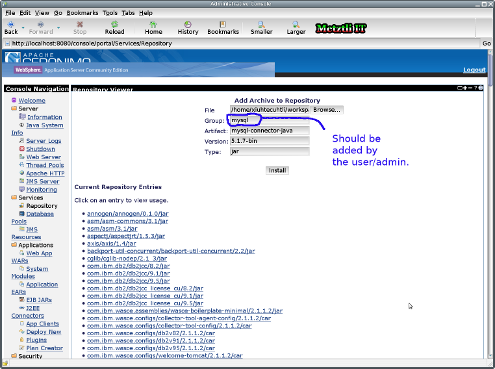Open the Forward history dropdown arrow
Viewport: 495px width, 369px height.
coord(58,27)
